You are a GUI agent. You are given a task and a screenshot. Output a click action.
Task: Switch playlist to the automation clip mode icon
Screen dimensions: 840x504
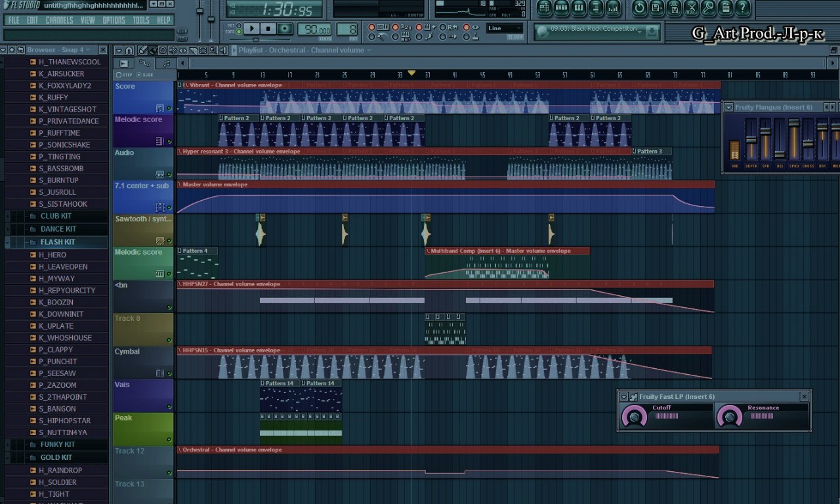[x=144, y=63]
